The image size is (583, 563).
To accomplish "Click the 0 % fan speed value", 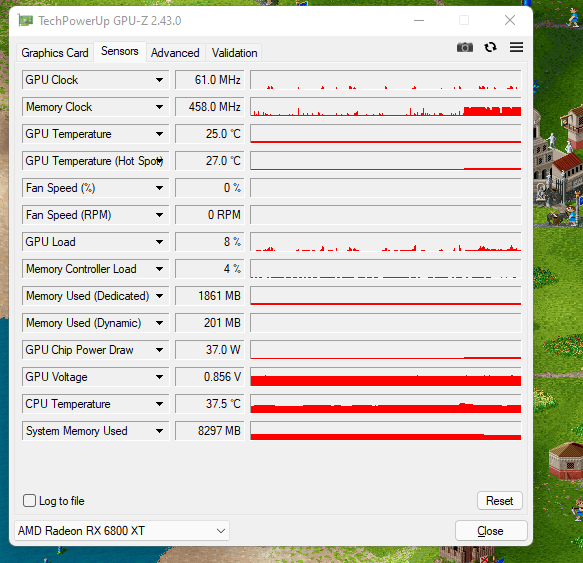I will [x=210, y=188].
